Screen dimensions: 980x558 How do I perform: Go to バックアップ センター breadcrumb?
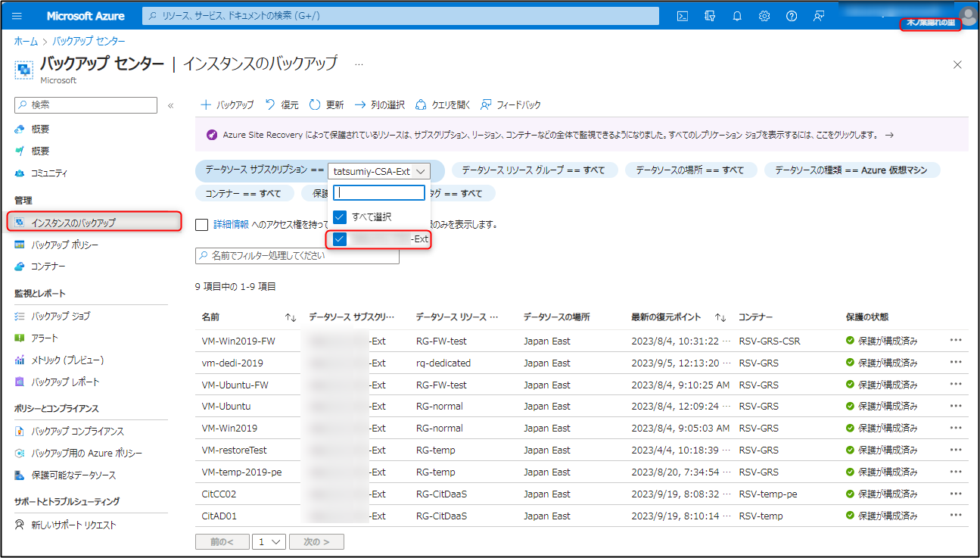(x=89, y=41)
